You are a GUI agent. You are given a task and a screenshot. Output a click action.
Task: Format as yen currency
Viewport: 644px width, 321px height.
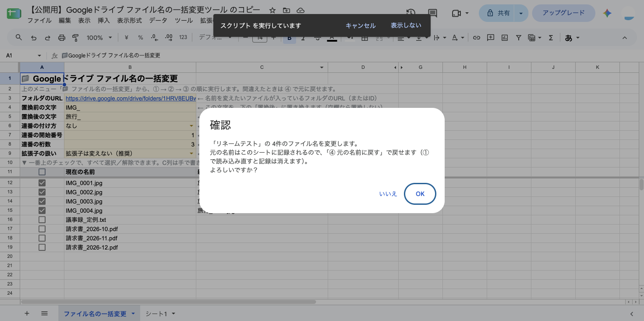[127, 38]
